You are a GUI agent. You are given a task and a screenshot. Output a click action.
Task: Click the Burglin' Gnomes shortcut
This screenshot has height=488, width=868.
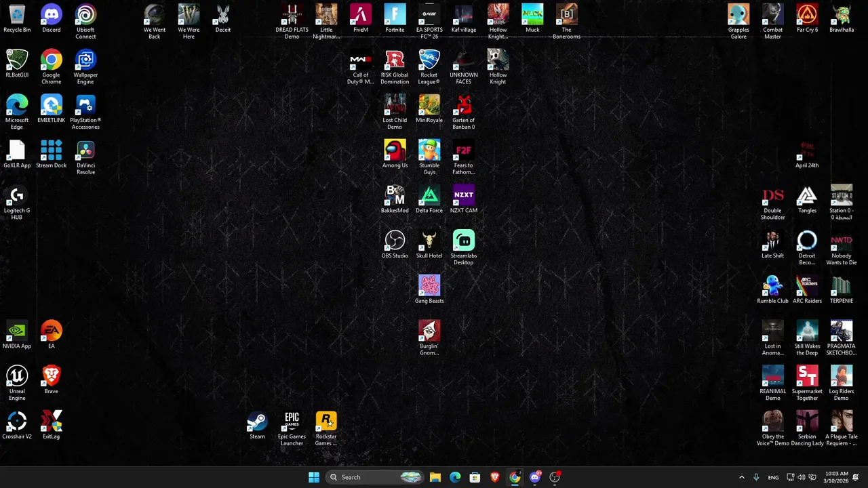[429, 338]
